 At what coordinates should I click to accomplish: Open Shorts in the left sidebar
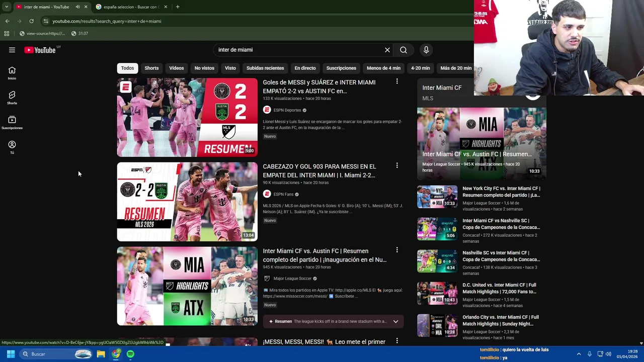tap(12, 98)
